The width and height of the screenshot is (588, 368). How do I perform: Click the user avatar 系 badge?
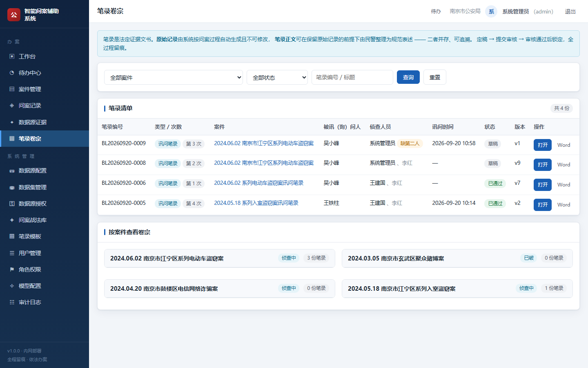[x=491, y=11]
